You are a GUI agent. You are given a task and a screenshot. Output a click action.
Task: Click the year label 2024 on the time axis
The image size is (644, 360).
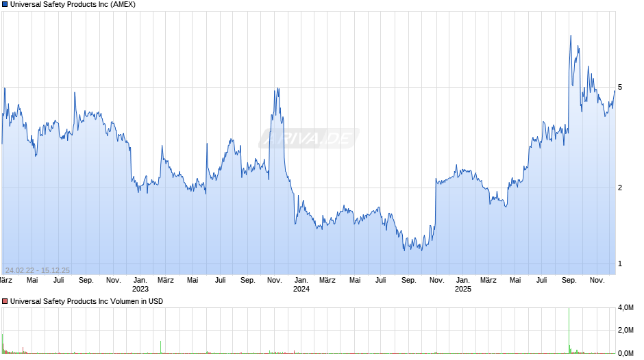pos(301,289)
